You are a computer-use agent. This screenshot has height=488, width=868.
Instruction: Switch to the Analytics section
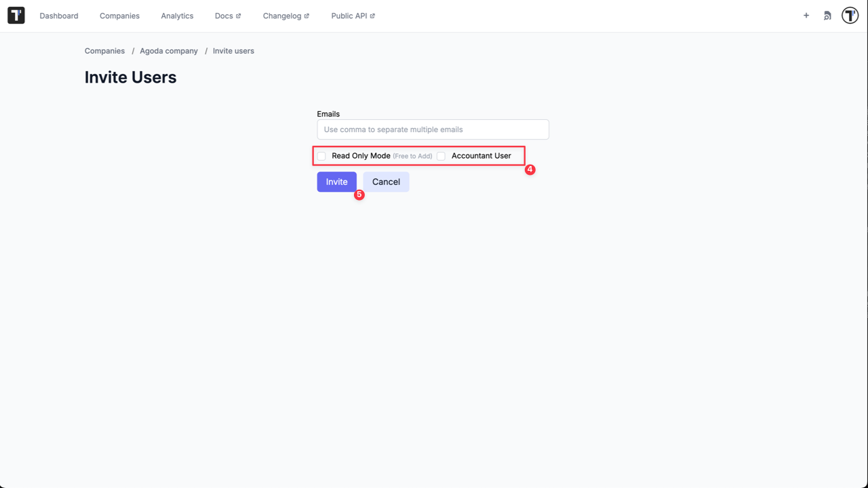click(176, 16)
